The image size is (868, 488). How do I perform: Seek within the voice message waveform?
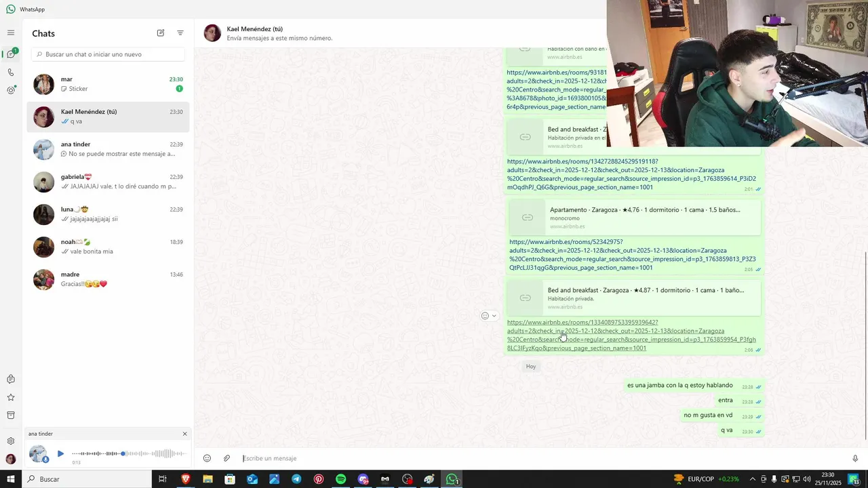pos(129,453)
